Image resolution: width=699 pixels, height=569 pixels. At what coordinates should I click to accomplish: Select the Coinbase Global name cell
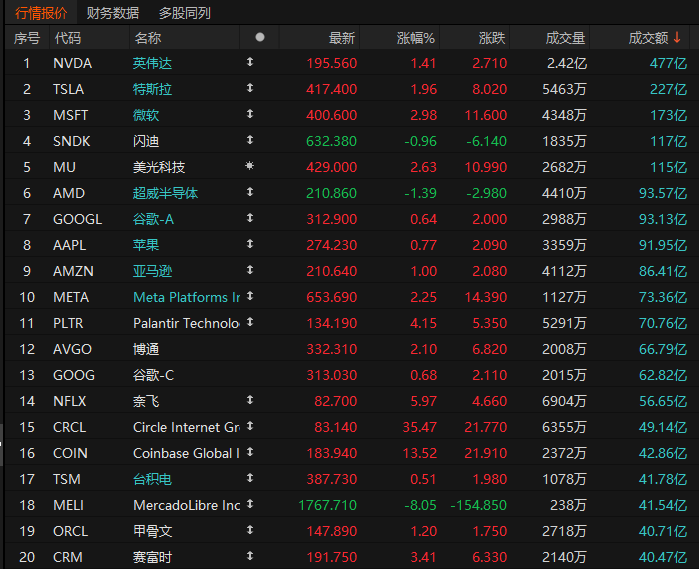(186, 453)
